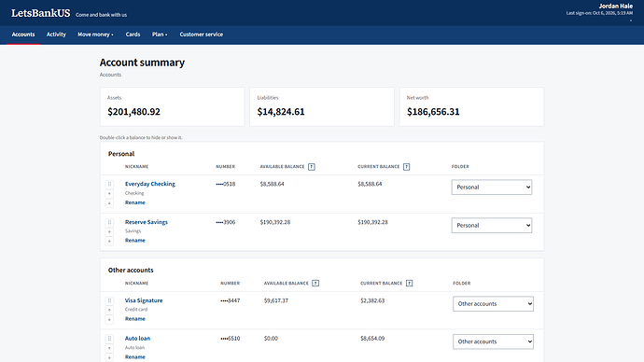The height and width of the screenshot is (362, 644).
Task: Click Everyday Checking current balance $8,588.64
Action: 370,184
